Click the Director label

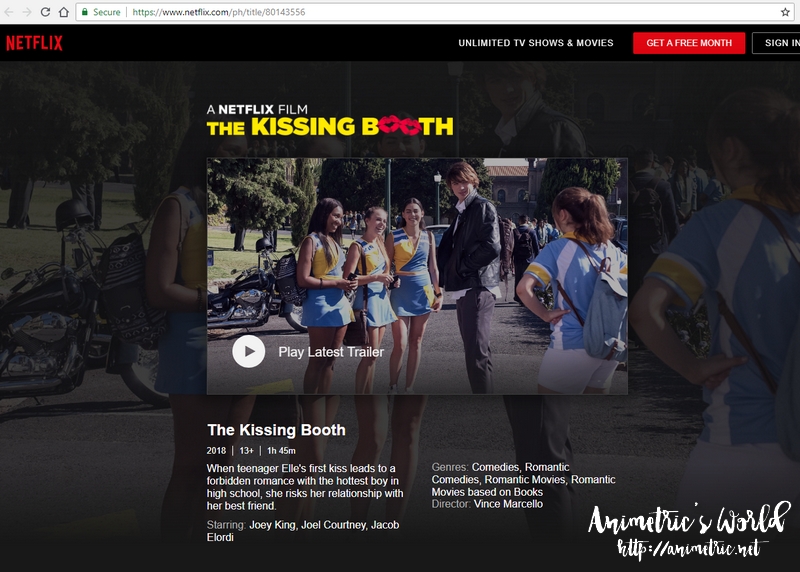(451, 504)
